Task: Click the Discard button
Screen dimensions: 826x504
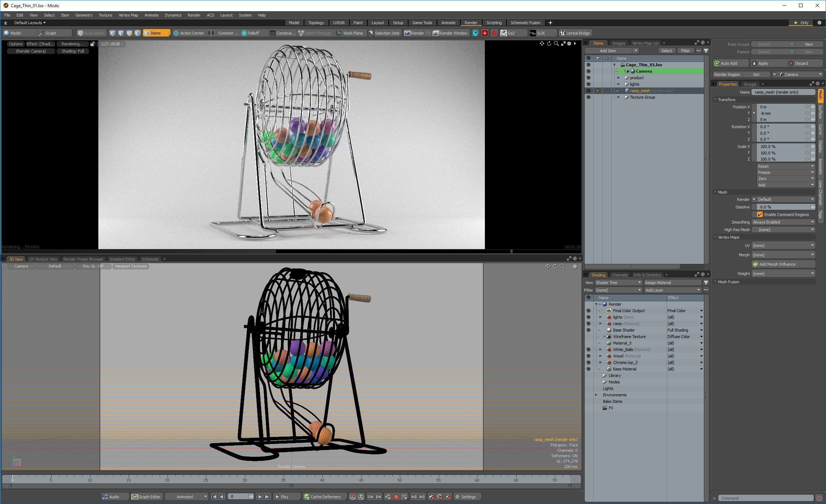Action: point(804,63)
